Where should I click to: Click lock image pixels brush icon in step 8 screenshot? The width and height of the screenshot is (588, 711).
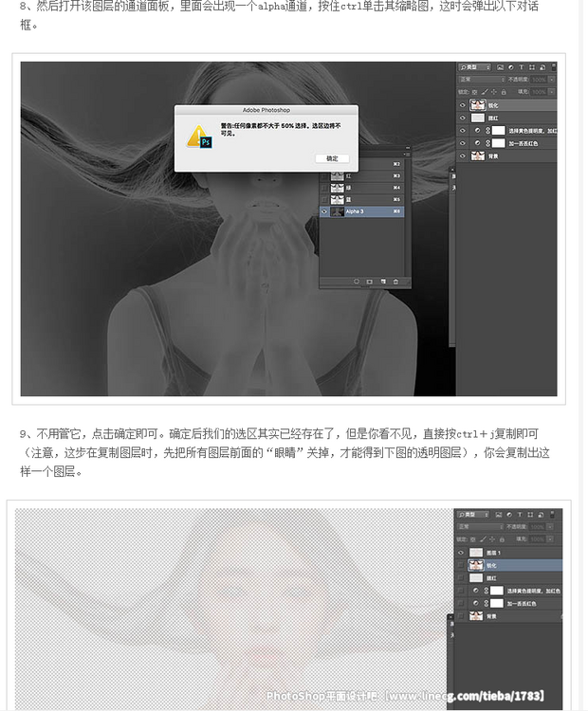point(485,92)
